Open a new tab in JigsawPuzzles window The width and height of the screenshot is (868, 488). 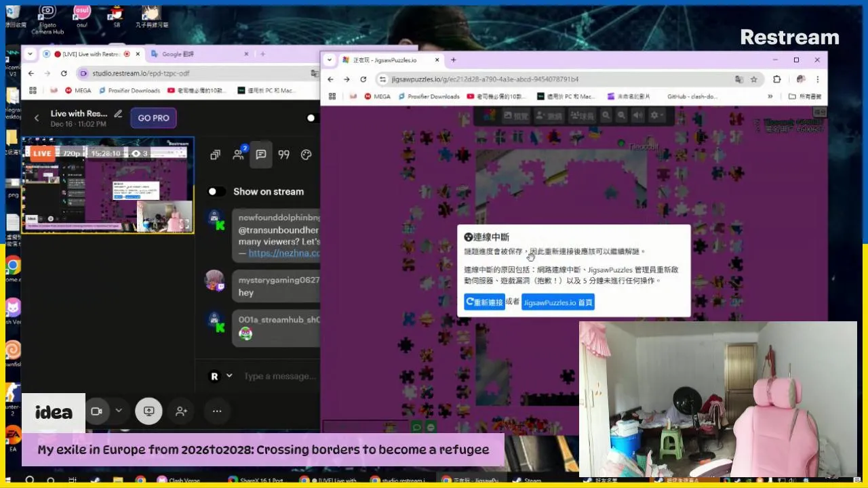point(454,60)
